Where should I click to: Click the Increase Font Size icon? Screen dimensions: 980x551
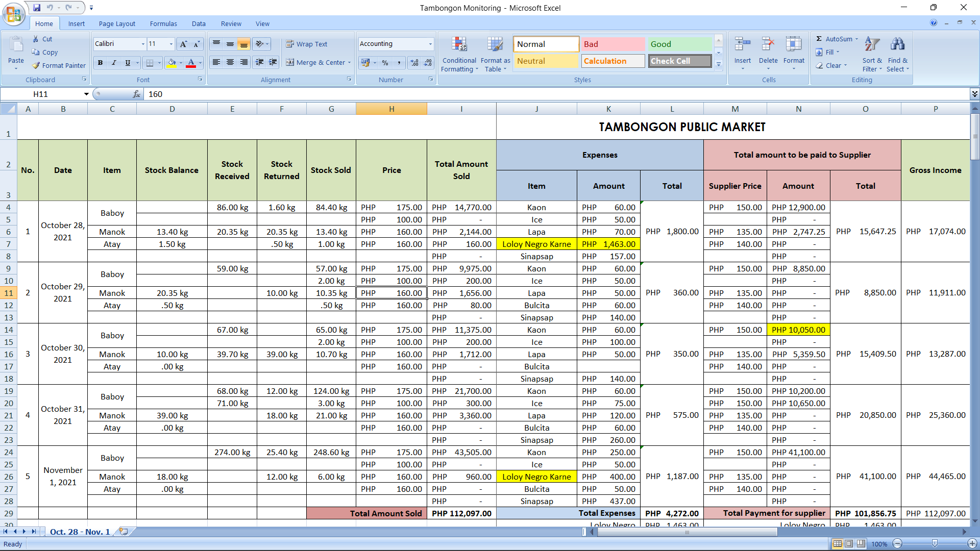pyautogui.click(x=183, y=44)
